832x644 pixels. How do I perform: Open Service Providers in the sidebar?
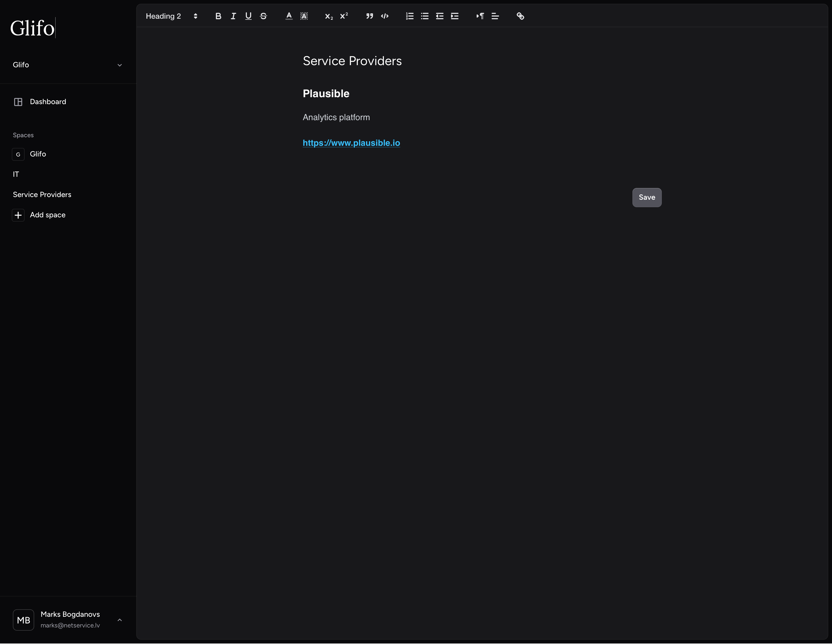click(42, 194)
